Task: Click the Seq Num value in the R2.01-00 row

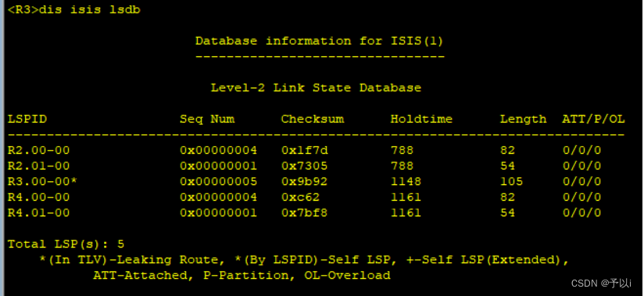Action: [219, 166]
